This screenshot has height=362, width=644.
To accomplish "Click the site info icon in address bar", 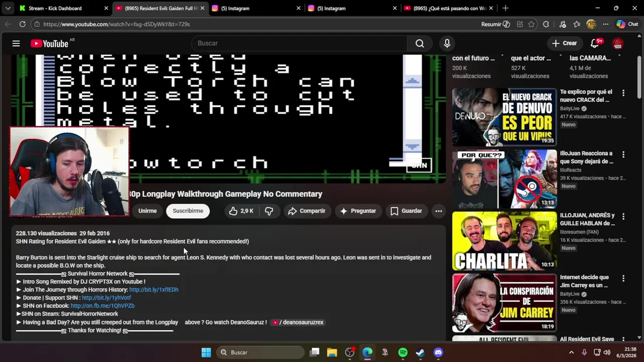I will (x=36, y=24).
